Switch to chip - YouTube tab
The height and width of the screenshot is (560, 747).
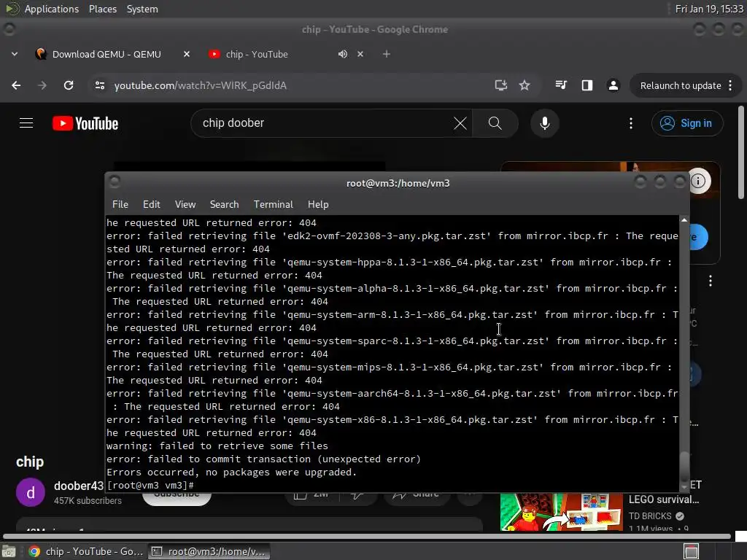(258, 54)
